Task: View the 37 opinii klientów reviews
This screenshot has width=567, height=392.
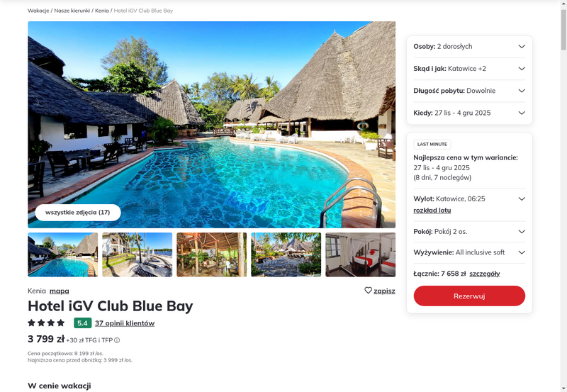Action: (125, 323)
